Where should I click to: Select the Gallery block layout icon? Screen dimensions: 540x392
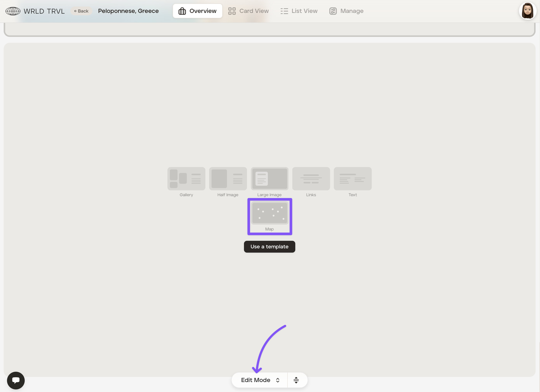(186, 178)
